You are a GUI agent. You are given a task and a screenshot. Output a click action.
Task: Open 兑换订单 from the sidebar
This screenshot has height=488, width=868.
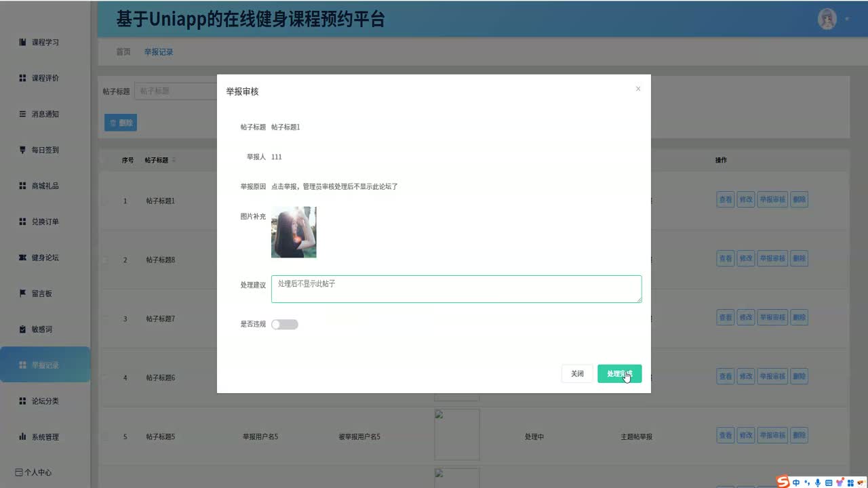(45, 222)
